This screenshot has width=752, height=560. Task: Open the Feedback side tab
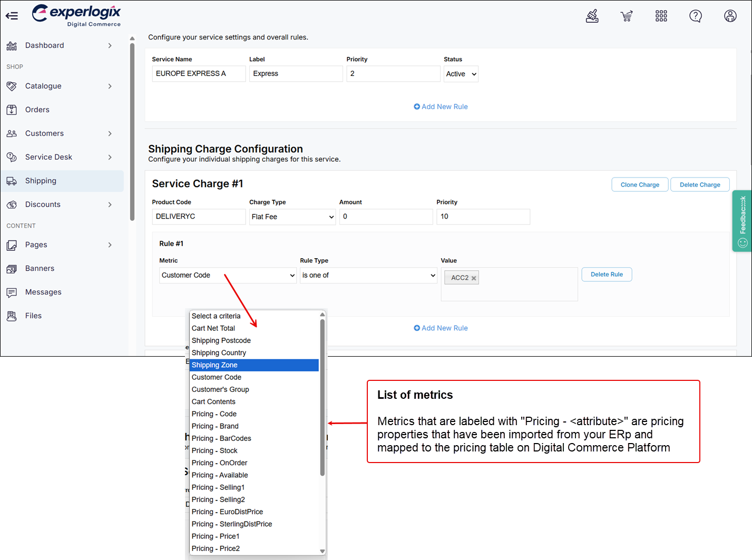(742, 220)
